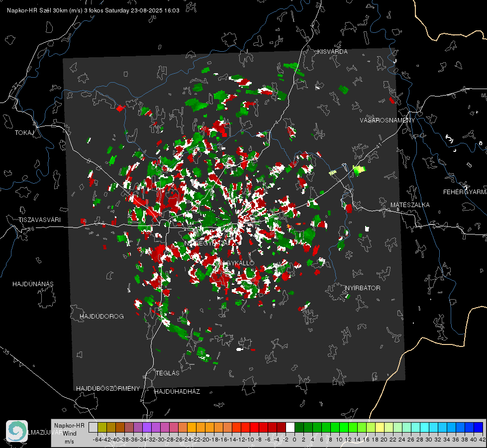
Task: Click the 'Napkor-HR' legend title
Action: point(69,426)
